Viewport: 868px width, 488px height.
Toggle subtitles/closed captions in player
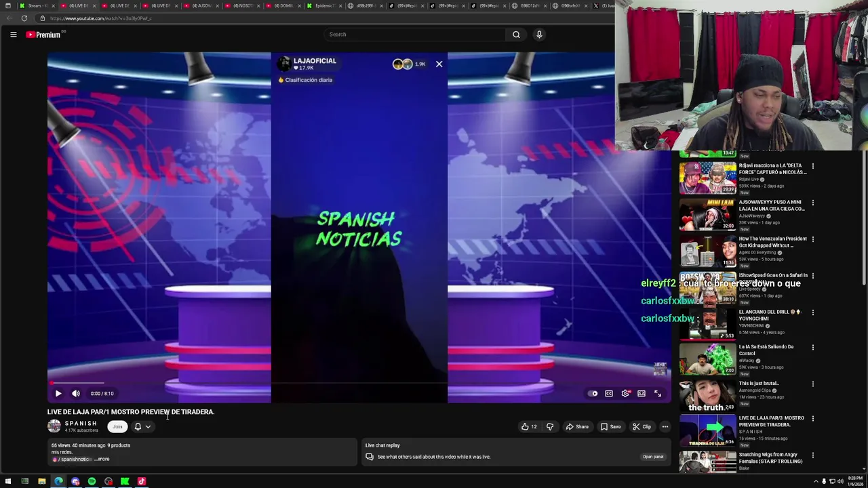click(609, 393)
